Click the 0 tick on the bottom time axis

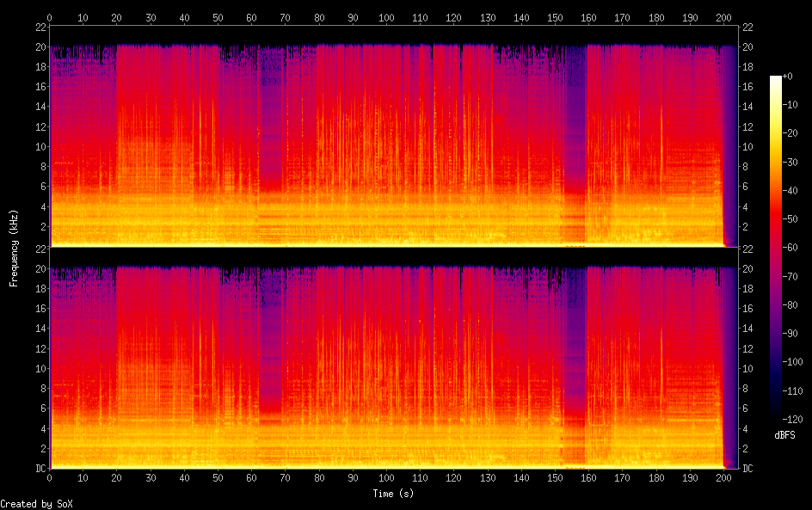(x=50, y=478)
